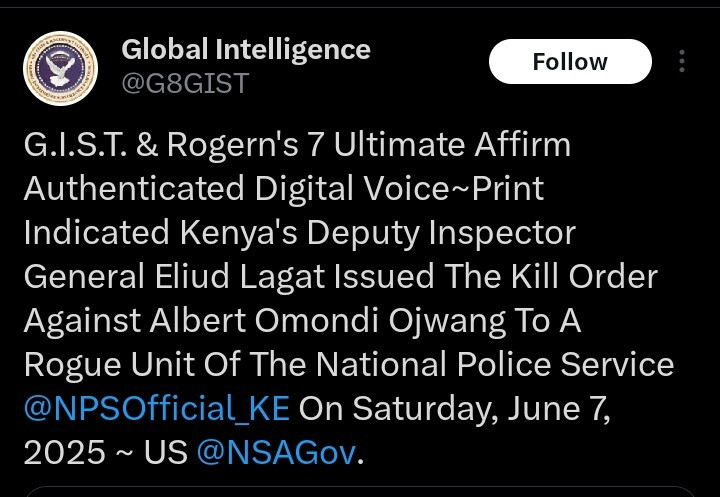The width and height of the screenshot is (720, 497).
Task: Open the @NPSOfficial_KE mention
Action: click(156, 409)
